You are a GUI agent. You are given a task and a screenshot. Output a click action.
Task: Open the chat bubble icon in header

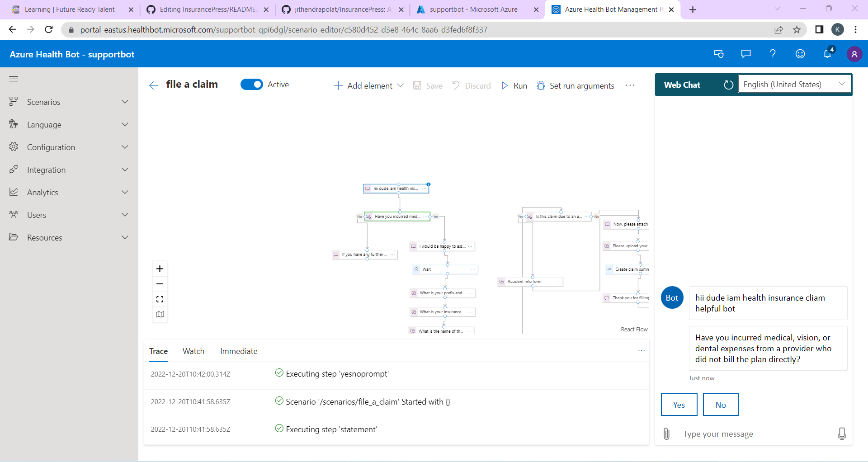click(x=746, y=54)
